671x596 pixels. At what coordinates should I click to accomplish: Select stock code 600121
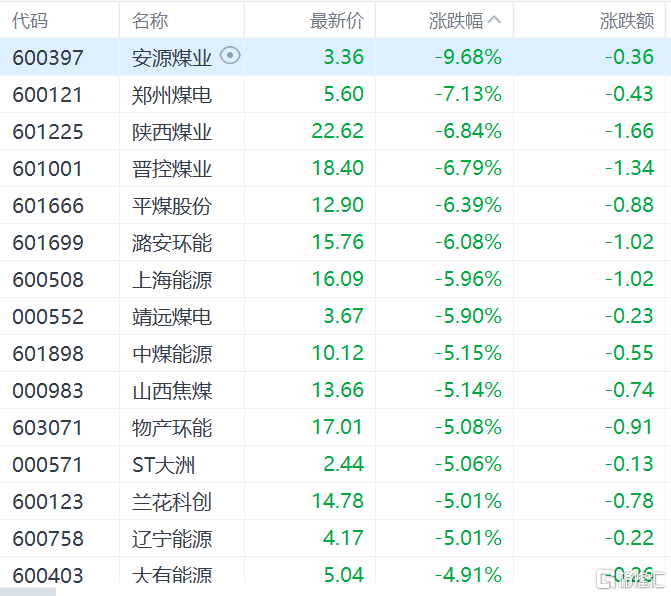(x=48, y=95)
